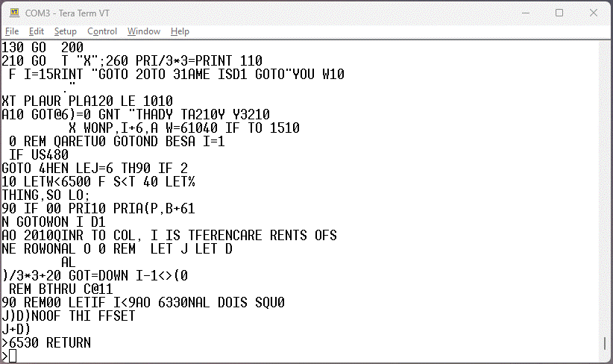
Task: Close the COM3 Tera Term window
Action: [x=594, y=13]
